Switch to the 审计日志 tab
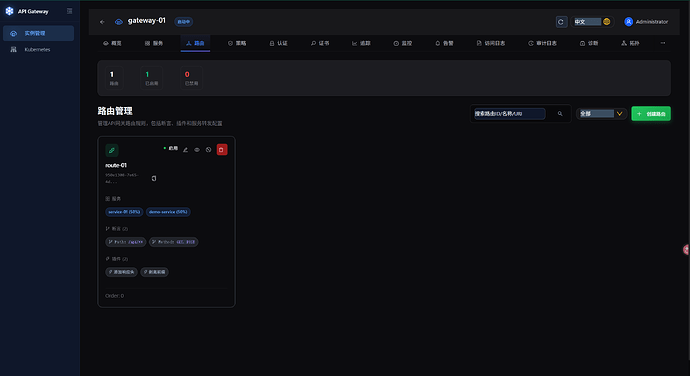The height and width of the screenshot is (376, 690). (543, 43)
